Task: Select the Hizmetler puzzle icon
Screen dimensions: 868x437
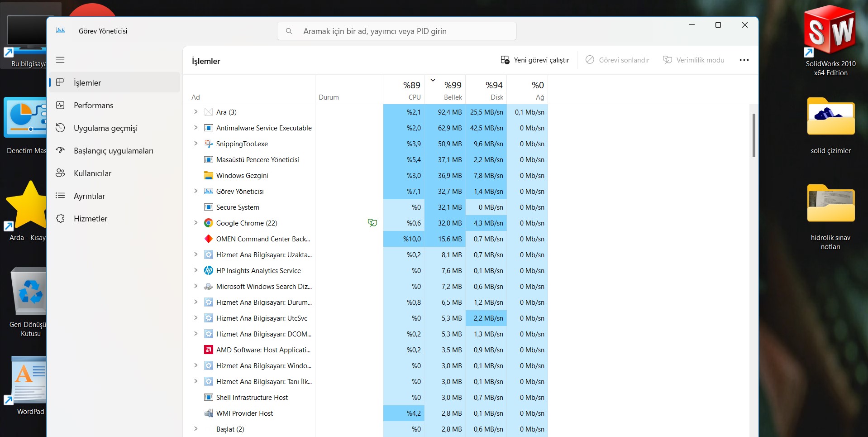Action: coord(60,219)
